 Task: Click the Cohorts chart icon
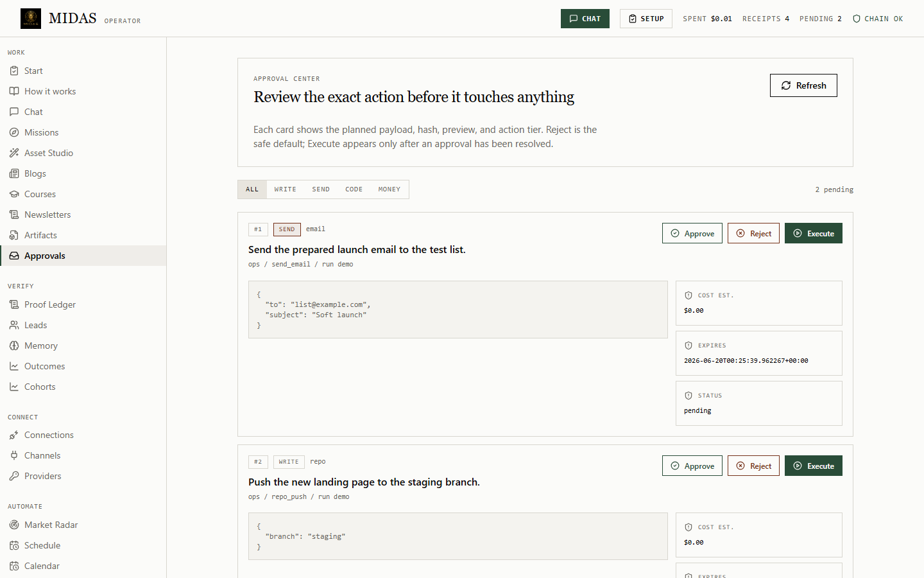(14, 387)
